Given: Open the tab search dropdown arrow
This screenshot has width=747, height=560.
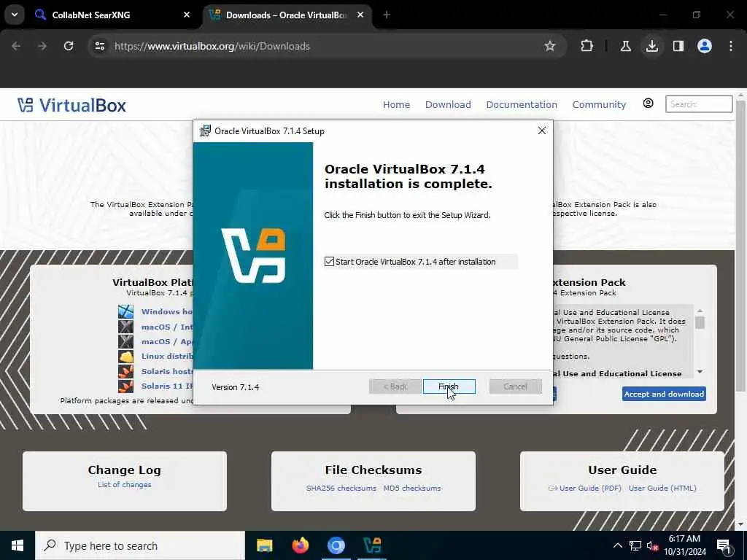Looking at the screenshot, I should [15, 15].
